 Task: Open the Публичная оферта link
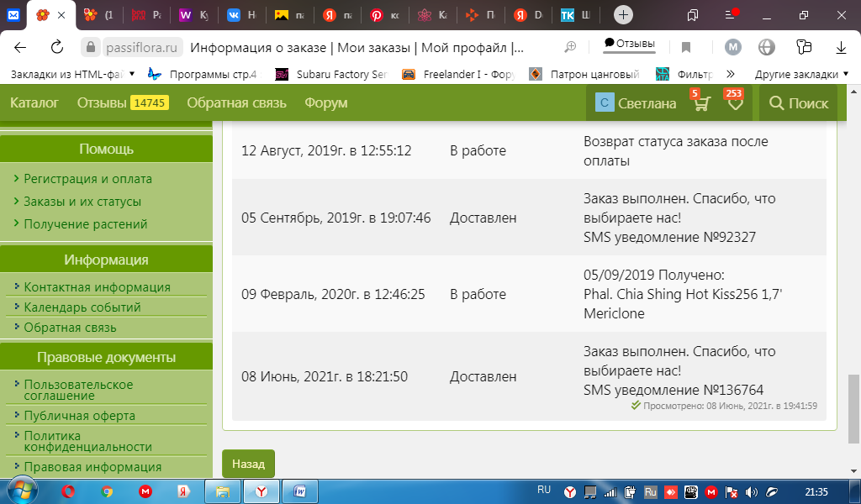(79, 416)
